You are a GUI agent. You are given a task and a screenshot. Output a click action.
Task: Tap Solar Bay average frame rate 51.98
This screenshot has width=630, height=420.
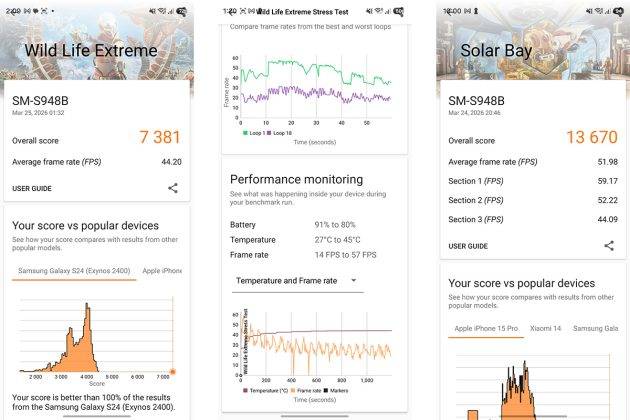[608, 162]
